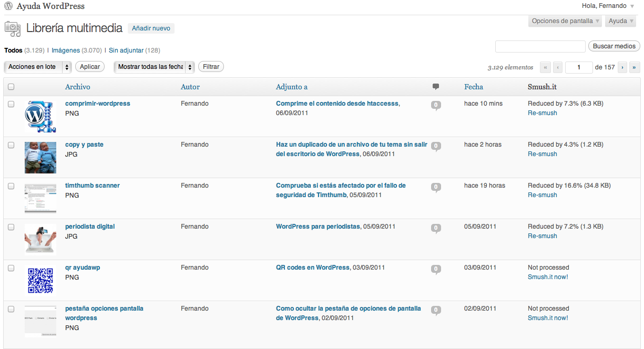Show Todos media filter
This screenshot has height=349, width=644.
pyautogui.click(x=13, y=50)
